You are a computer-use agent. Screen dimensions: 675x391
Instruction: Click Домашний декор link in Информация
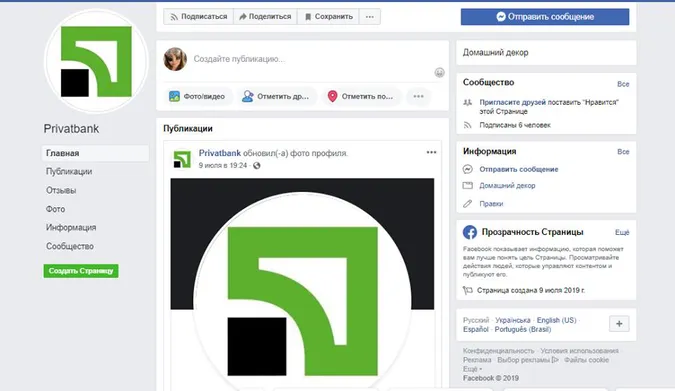pyautogui.click(x=507, y=186)
